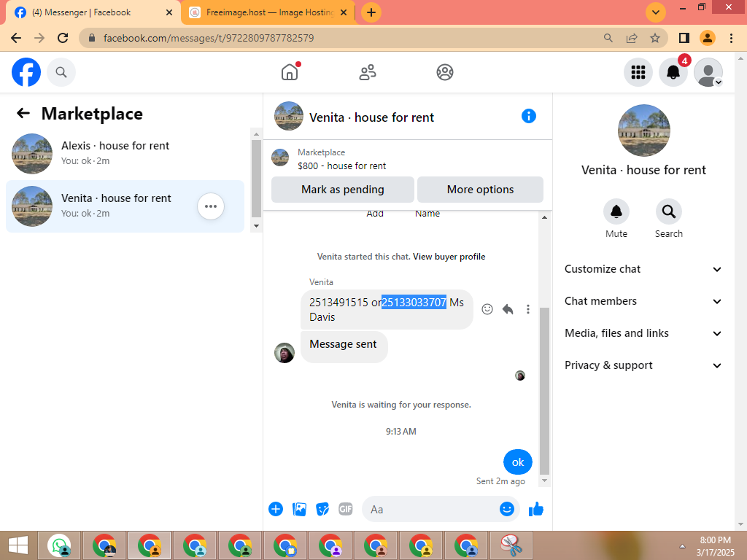The width and height of the screenshot is (747, 560).
Task: Open more actions plus icon in the composer
Action: point(276,509)
